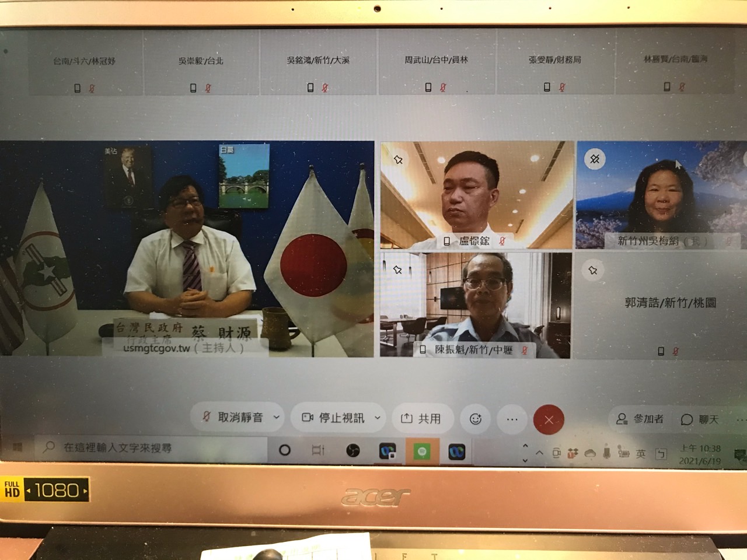This screenshot has height=560, width=747.
Task: Open the 參加者 participants panel
Action: (x=640, y=419)
